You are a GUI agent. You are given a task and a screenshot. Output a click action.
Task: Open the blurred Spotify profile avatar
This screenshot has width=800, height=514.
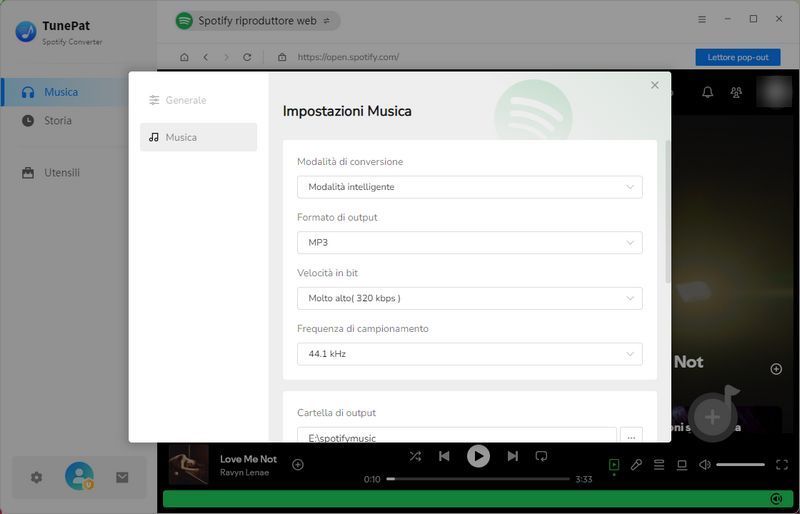[774, 92]
